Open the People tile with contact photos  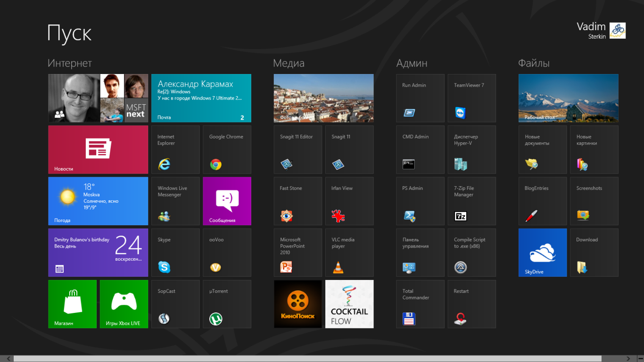point(98,98)
